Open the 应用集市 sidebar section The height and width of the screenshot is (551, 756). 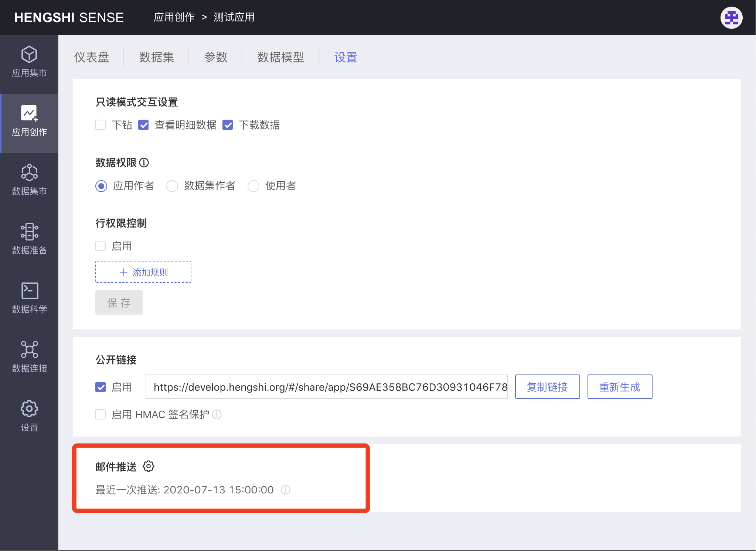coord(29,62)
